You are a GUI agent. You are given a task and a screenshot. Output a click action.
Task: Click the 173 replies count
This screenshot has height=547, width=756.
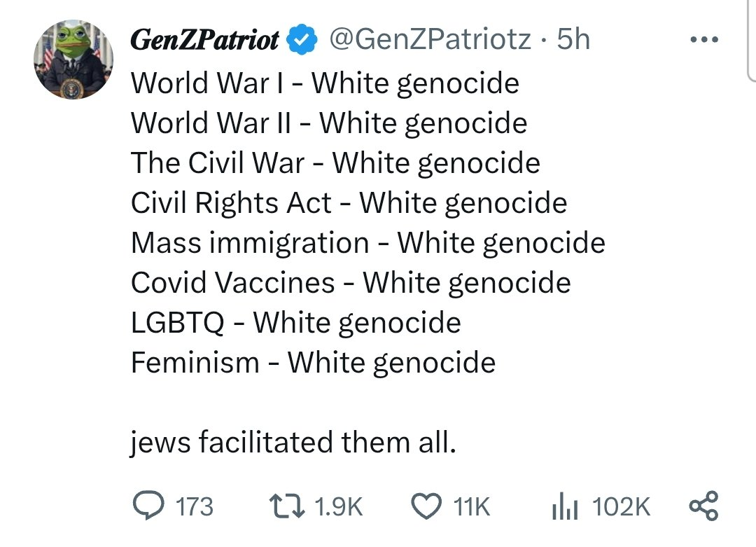(x=193, y=506)
